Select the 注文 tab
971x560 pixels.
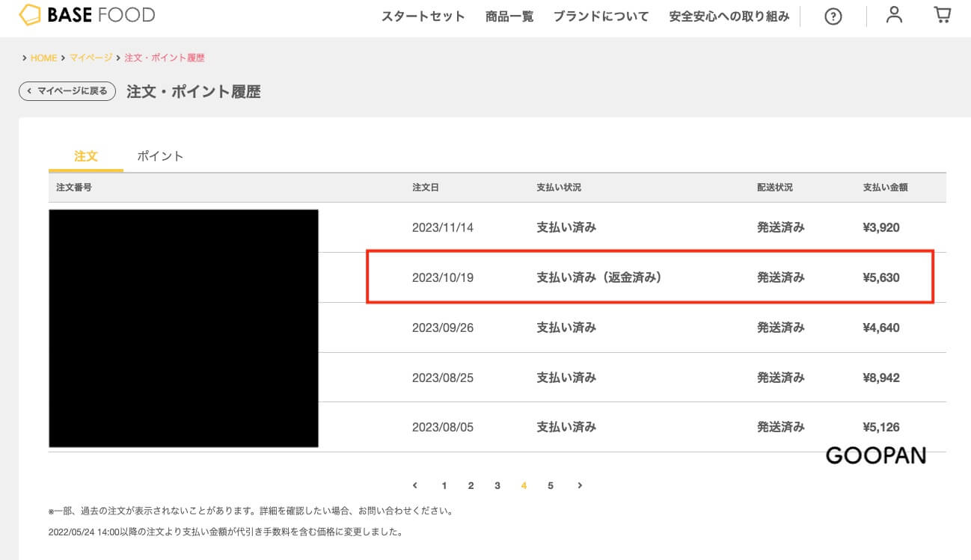pyautogui.click(x=86, y=156)
